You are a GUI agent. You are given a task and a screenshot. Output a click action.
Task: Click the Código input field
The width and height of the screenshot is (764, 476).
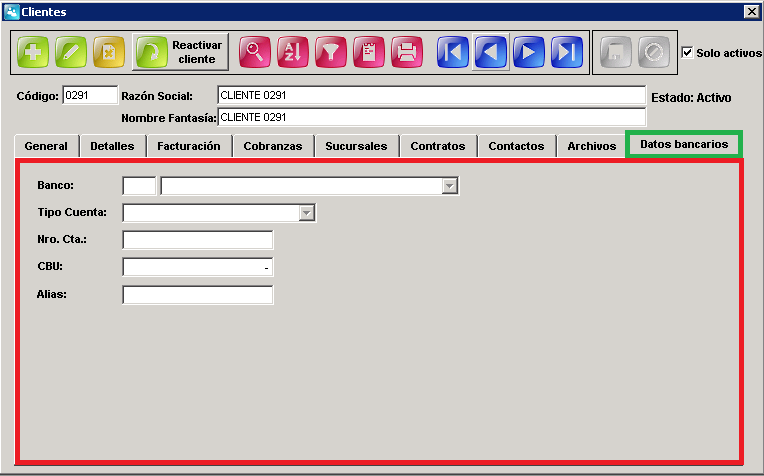tap(90, 95)
